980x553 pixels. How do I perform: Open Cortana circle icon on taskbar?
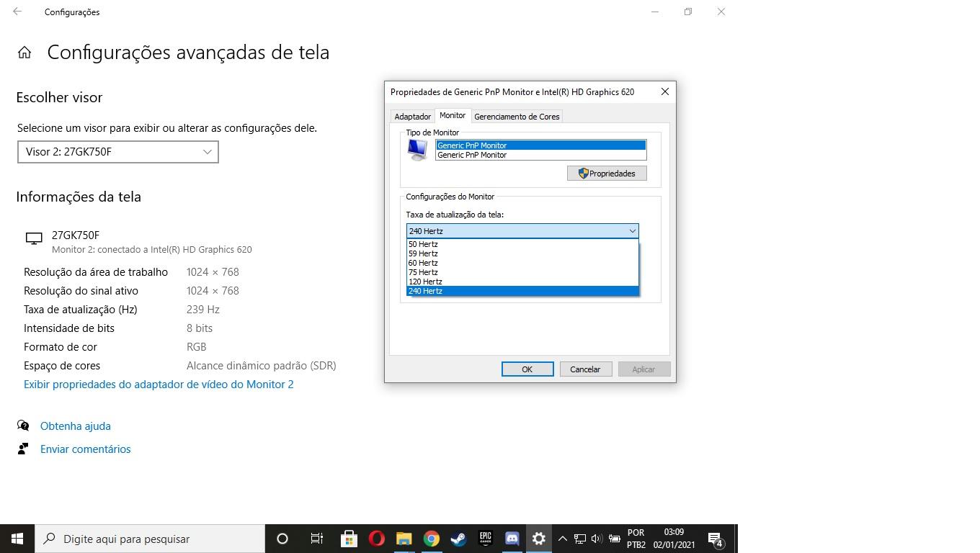282,539
